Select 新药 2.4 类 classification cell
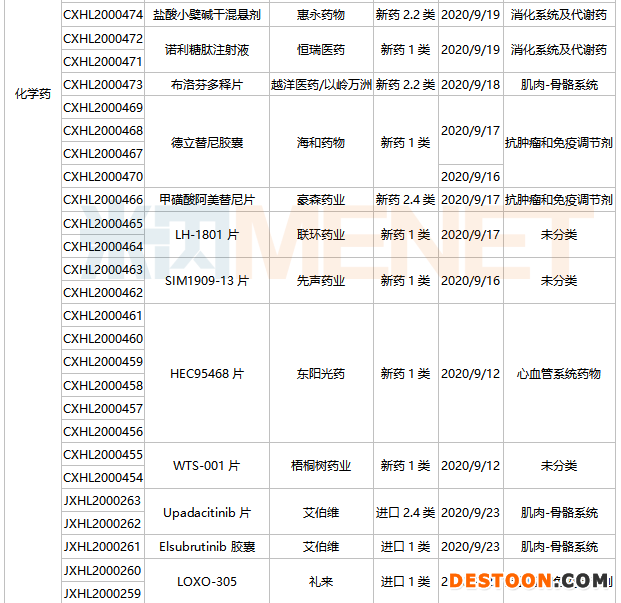 405,200
